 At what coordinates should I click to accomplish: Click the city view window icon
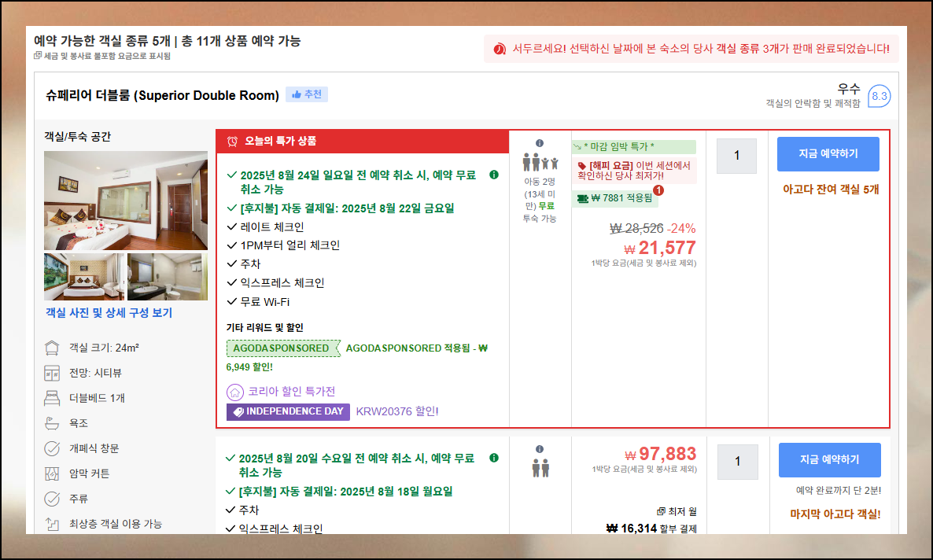pyautogui.click(x=53, y=373)
